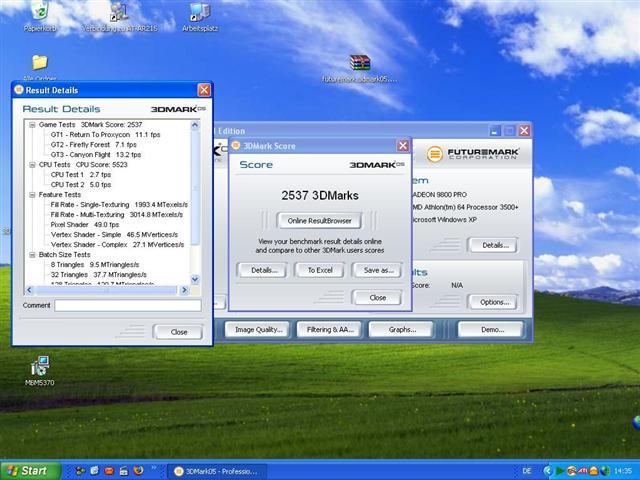The height and width of the screenshot is (480, 640).
Task: Collapse the CPU Tests tree node
Action: click(32, 165)
